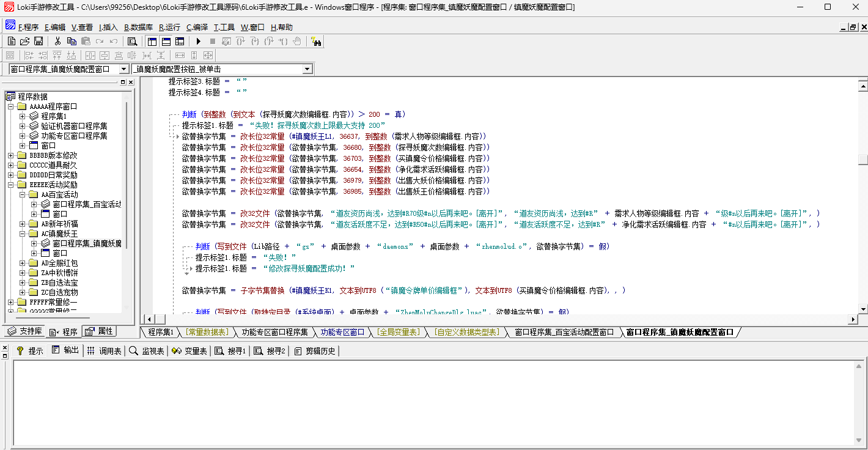Expand the BBBBB版本修改 tree node

(x=11, y=155)
